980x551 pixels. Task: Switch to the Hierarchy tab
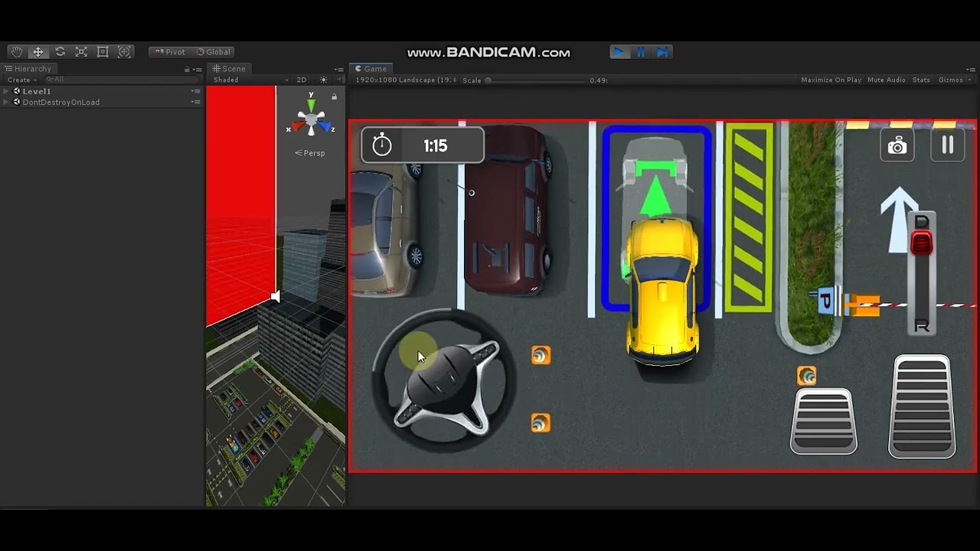click(28, 69)
